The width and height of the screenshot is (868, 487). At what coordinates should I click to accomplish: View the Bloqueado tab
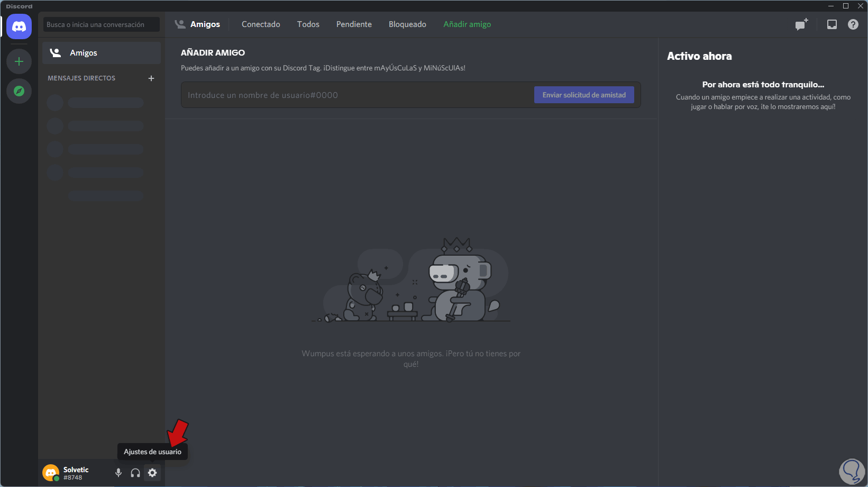click(407, 24)
